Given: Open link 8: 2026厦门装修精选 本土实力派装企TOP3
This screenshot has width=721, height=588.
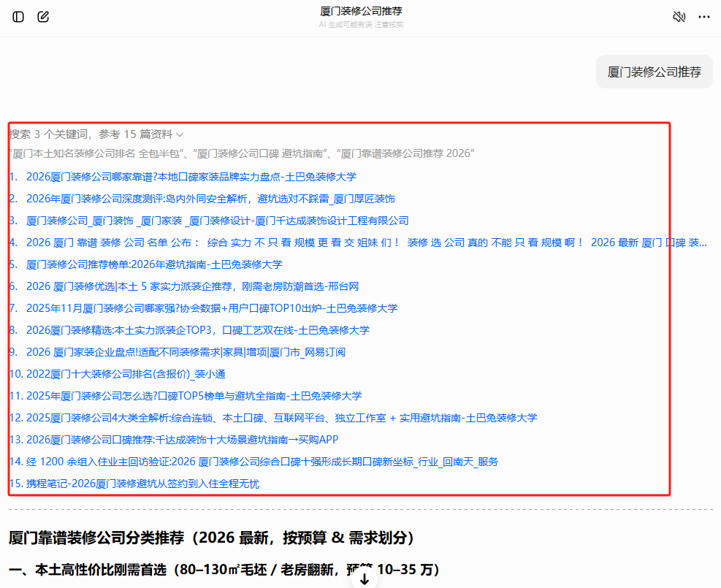Looking at the screenshot, I should [x=198, y=330].
